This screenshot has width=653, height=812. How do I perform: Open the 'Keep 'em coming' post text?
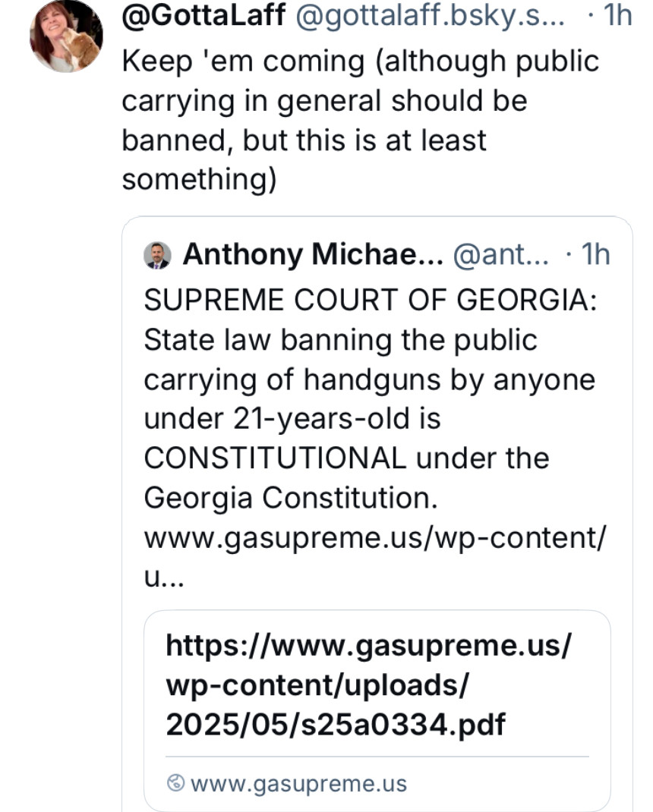(x=361, y=120)
